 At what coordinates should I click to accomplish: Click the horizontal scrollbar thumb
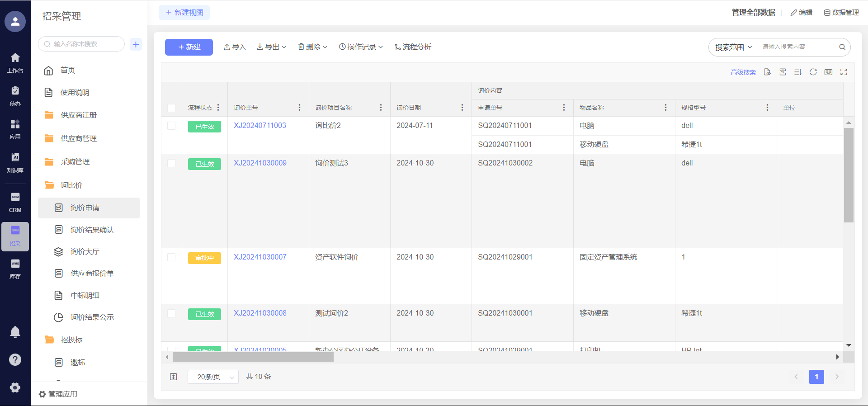tap(253, 357)
